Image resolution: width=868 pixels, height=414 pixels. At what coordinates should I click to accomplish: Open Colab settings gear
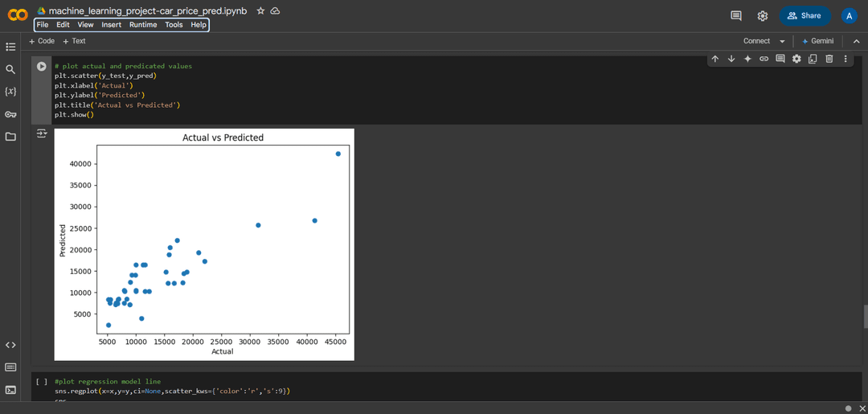coord(762,15)
